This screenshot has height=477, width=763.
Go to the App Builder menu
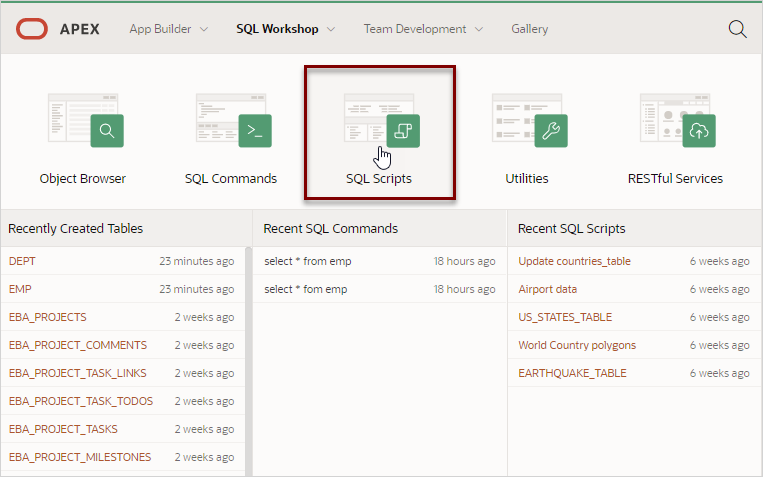(160, 29)
